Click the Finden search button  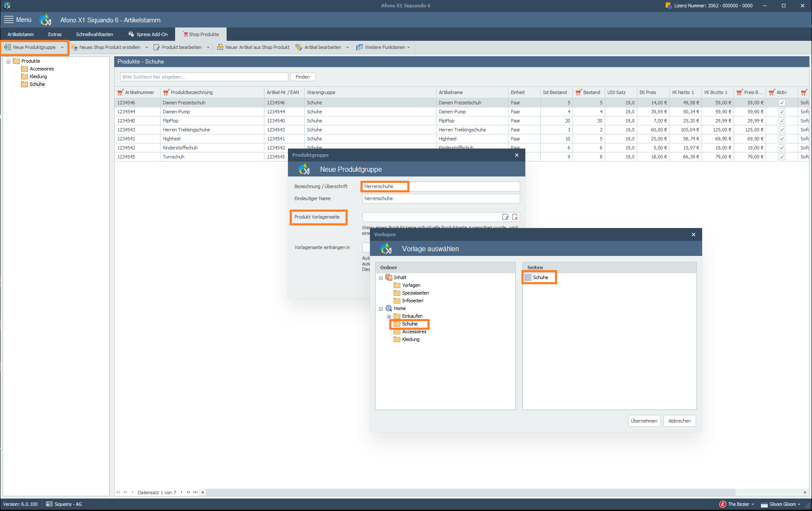tap(303, 77)
